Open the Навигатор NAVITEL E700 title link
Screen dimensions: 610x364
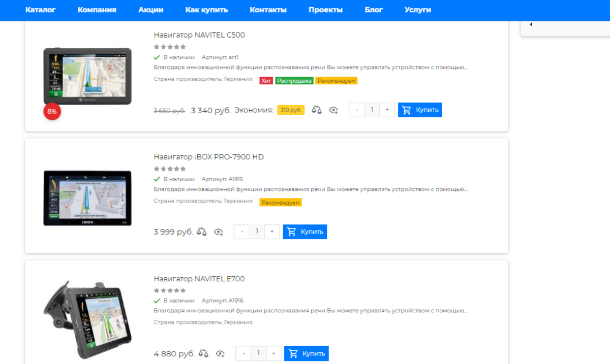click(199, 279)
